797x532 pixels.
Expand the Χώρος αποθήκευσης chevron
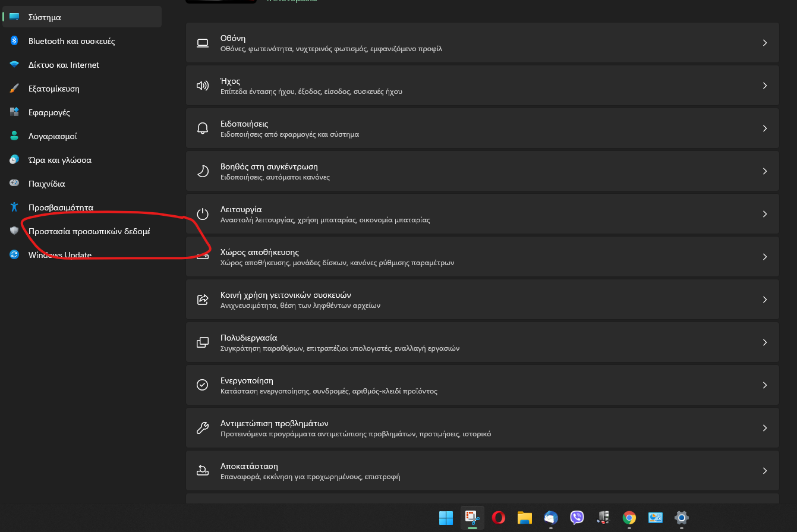(765, 257)
